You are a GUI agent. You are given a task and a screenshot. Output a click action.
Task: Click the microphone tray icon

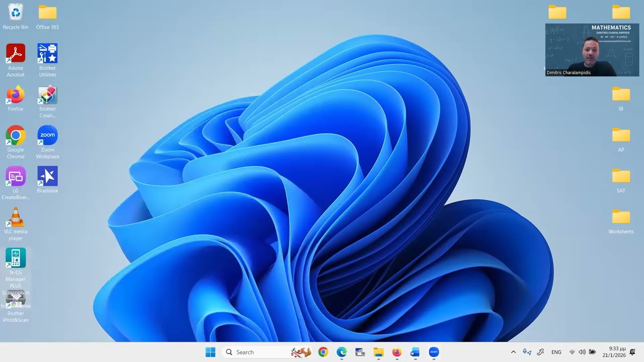pos(527,352)
